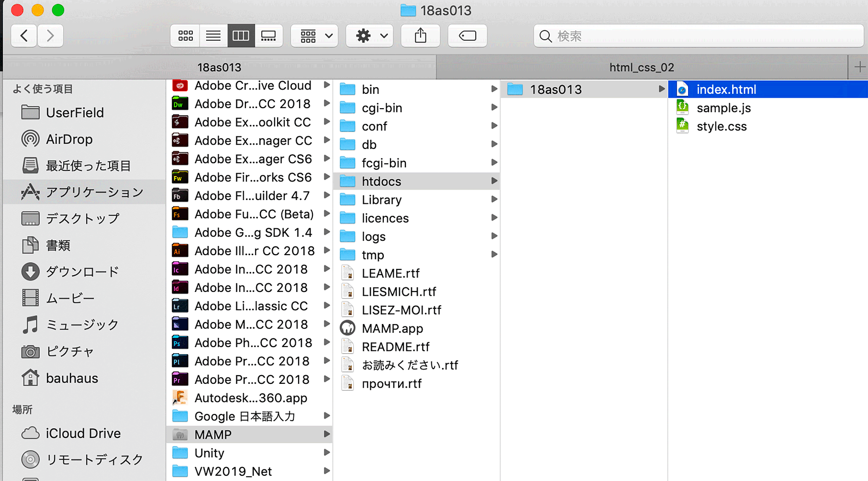Activate the column view toggle
Image resolution: width=868 pixels, height=481 pixels.
click(241, 36)
